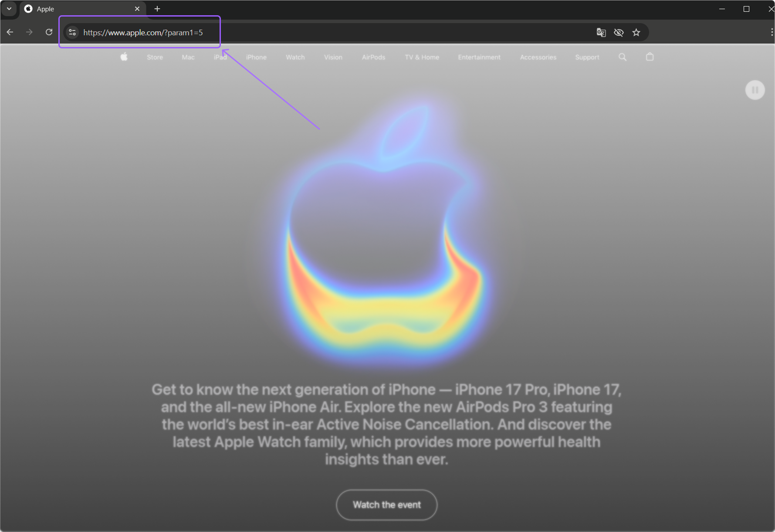This screenshot has height=532, width=775.
Task: Open site information icon in address bar
Action: (x=72, y=32)
